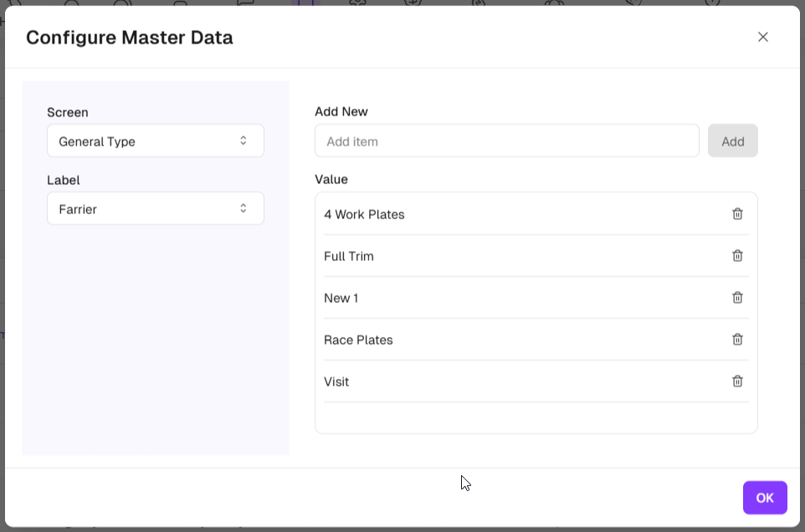Click trash icon for Full Trim
Viewport: 805px width, 532px height.
click(737, 256)
